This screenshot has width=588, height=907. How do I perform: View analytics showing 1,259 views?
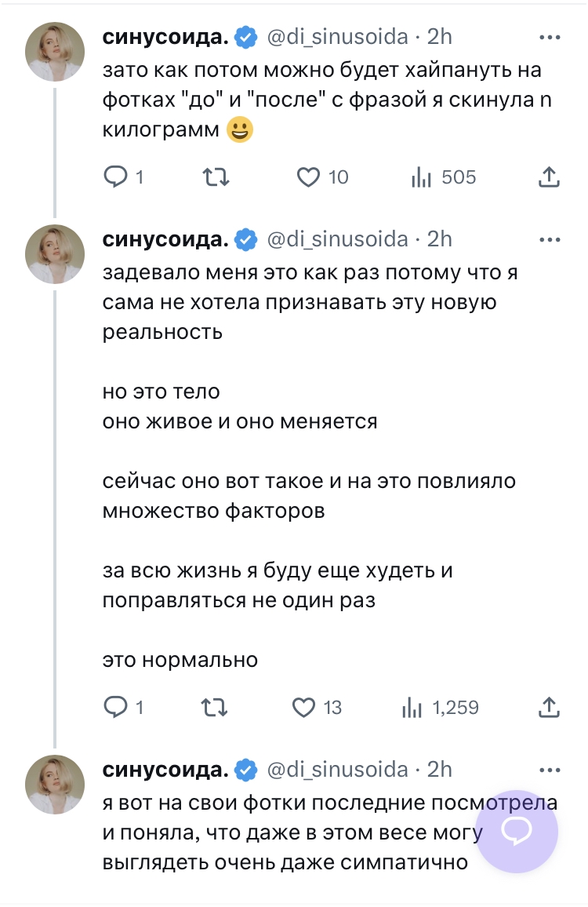(x=412, y=708)
